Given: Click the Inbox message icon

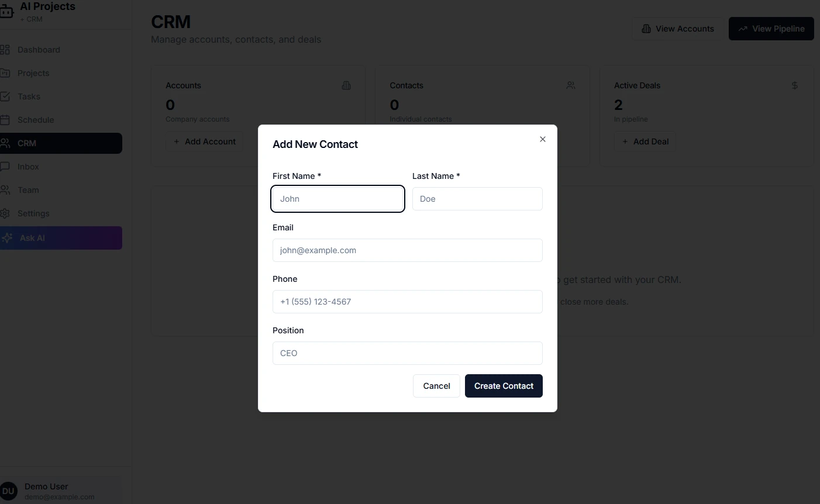Looking at the screenshot, I should (x=5, y=167).
